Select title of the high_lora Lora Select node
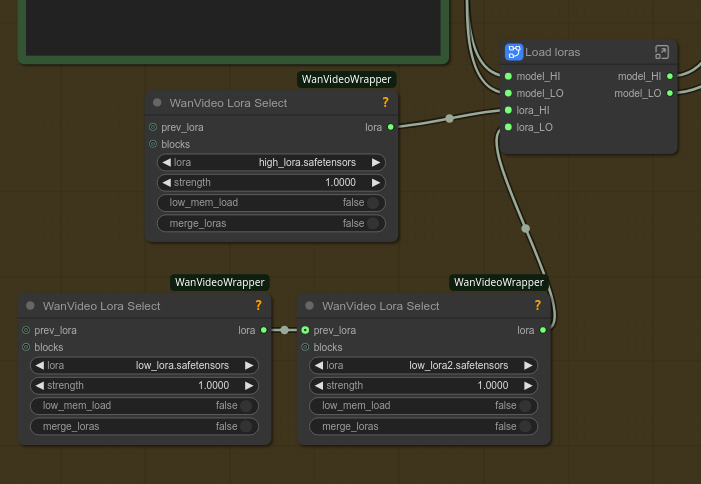701x484 pixels. (x=228, y=103)
